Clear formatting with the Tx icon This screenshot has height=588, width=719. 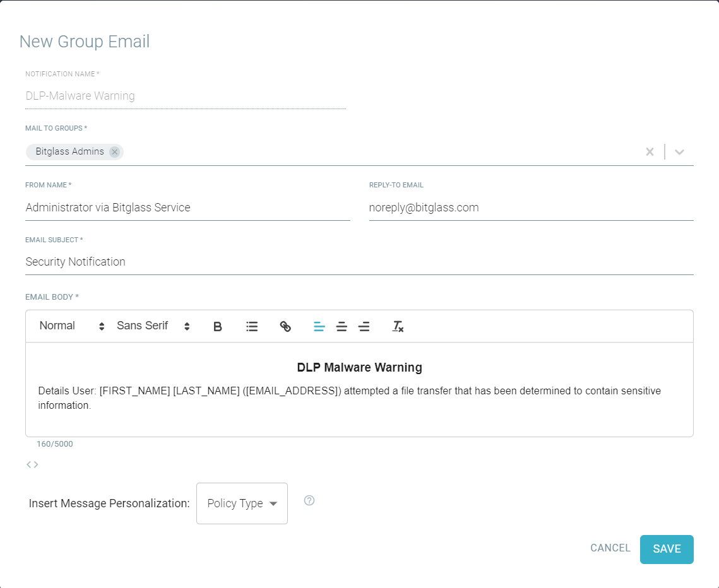click(x=398, y=326)
